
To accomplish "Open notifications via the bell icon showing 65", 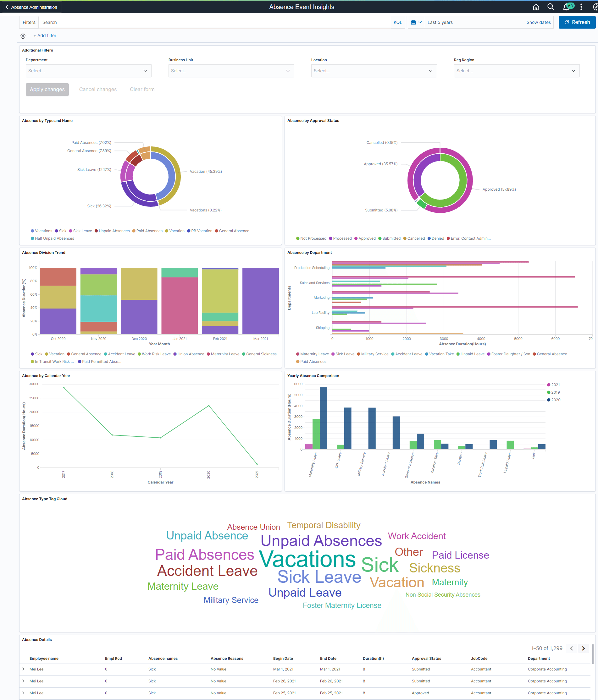I will (566, 7).
